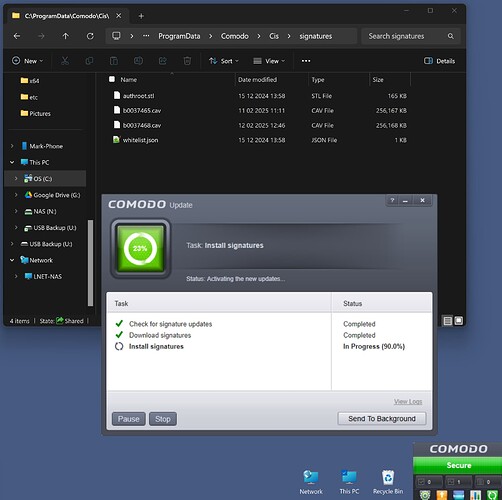The height and width of the screenshot is (500, 502).
Task: Refresh the signatures folder view
Action: pos(90,36)
